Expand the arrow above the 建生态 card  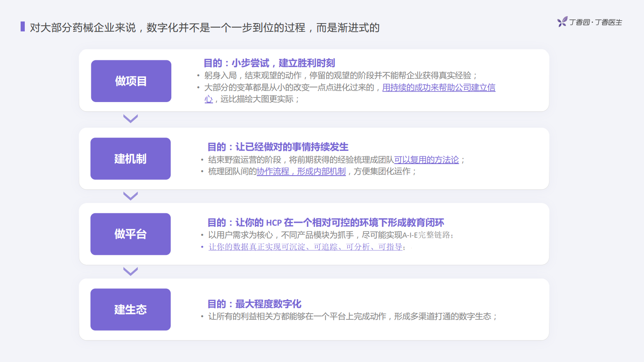(130, 271)
